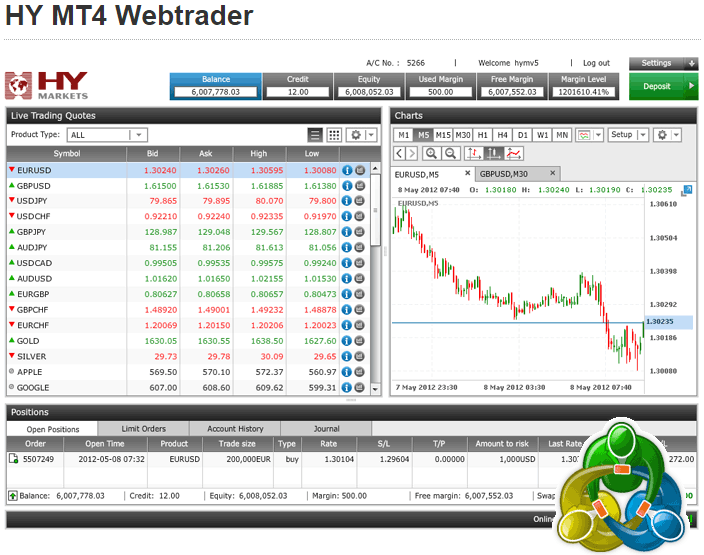Click the Log out link
Viewport: 704px width, 555px height.
tap(596, 63)
